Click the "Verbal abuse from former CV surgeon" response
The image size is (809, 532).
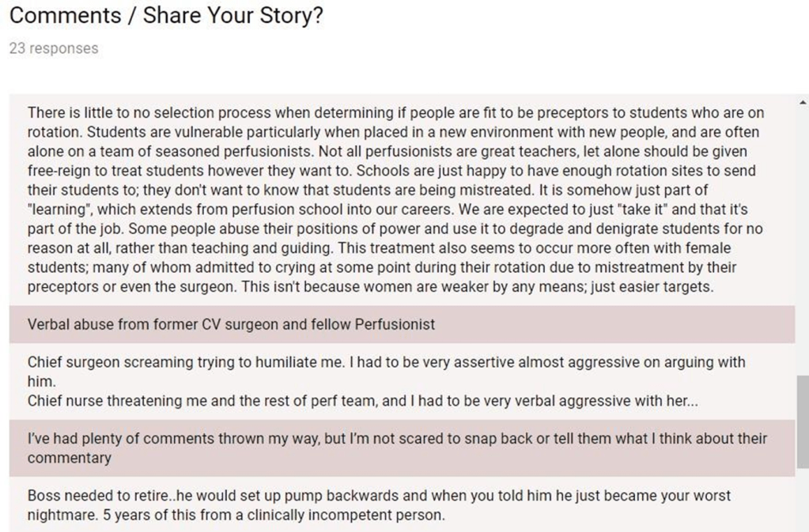coord(231,324)
